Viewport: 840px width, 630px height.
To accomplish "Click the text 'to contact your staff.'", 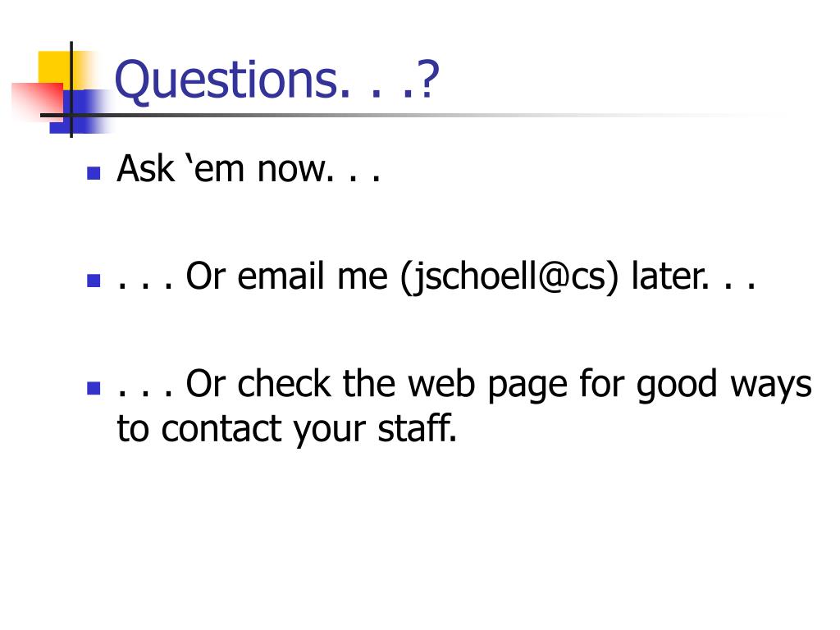I will click(287, 428).
